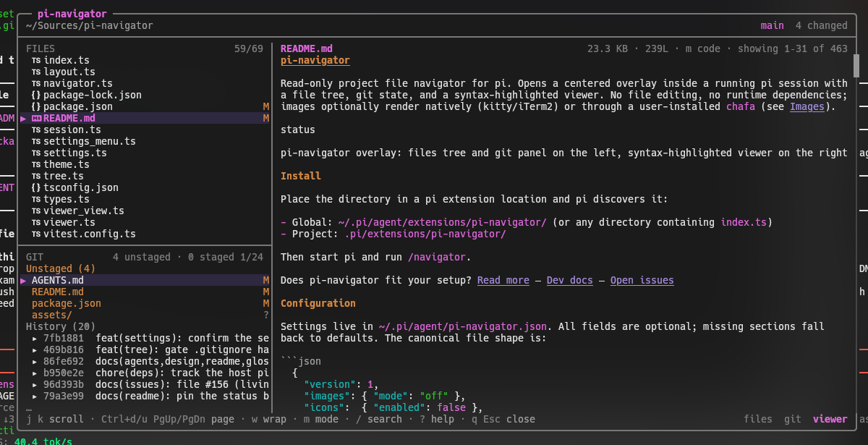Viewport: 868px width, 445px height.
Task: Click the TS icon beside session.ts
Action: [36, 130]
